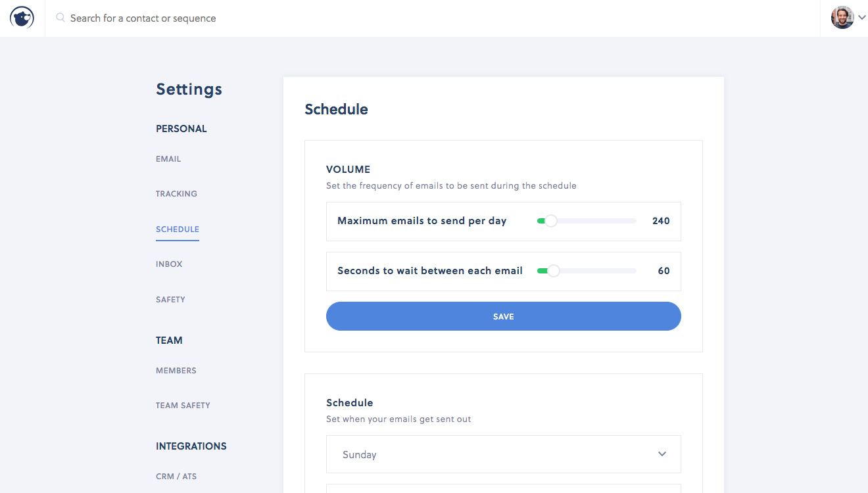Click the maximum emails per day slider handle
The height and width of the screenshot is (493, 868).
[x=551, y=221]
